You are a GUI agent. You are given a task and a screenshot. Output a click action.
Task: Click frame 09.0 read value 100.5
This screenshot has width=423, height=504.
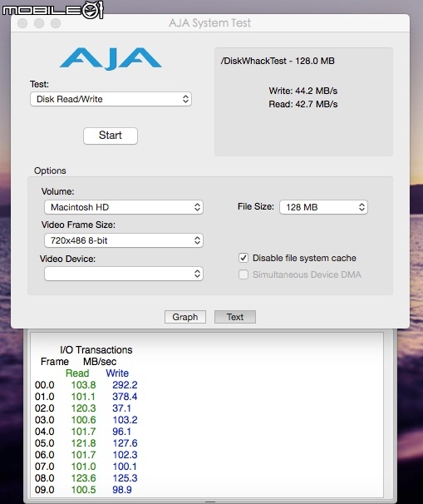[x=83, y=490]
